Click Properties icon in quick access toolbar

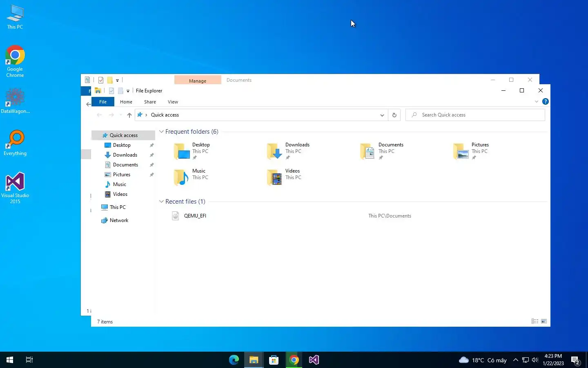coord(111,91)
